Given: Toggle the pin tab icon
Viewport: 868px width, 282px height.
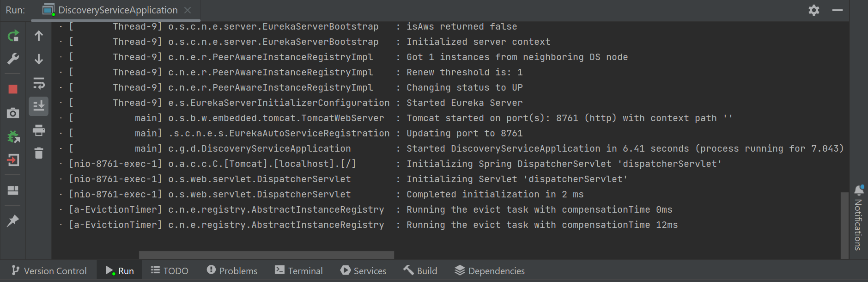Looking at the screenshot, I should tap(13, 221).
